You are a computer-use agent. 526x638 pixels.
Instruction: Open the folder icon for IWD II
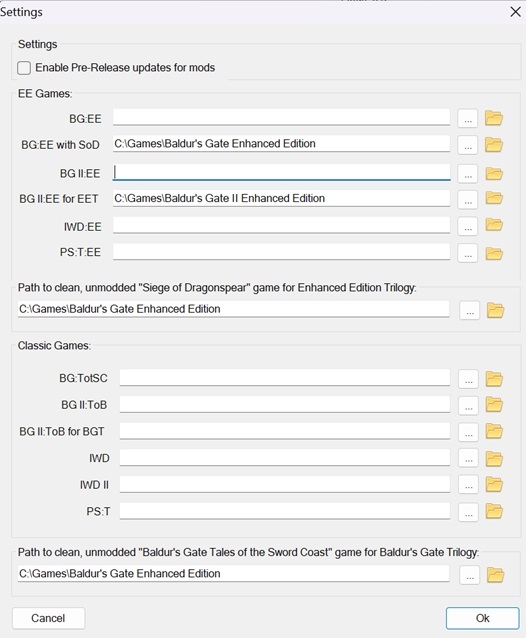pyautogui.click(x=494, y=485)
